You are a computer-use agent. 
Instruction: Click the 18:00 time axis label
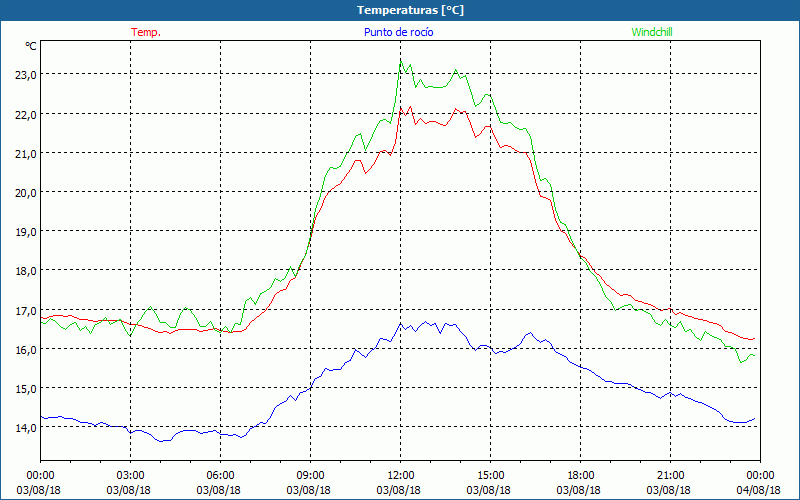(581, 476)
